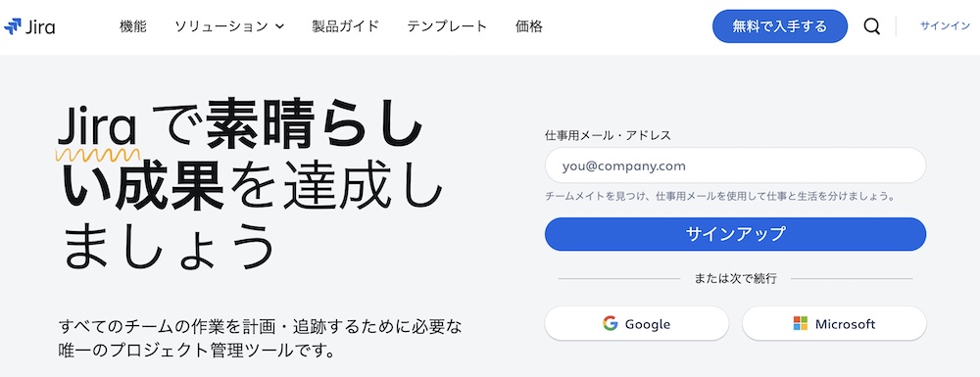Open the 機能 menu item

[133, 26]
